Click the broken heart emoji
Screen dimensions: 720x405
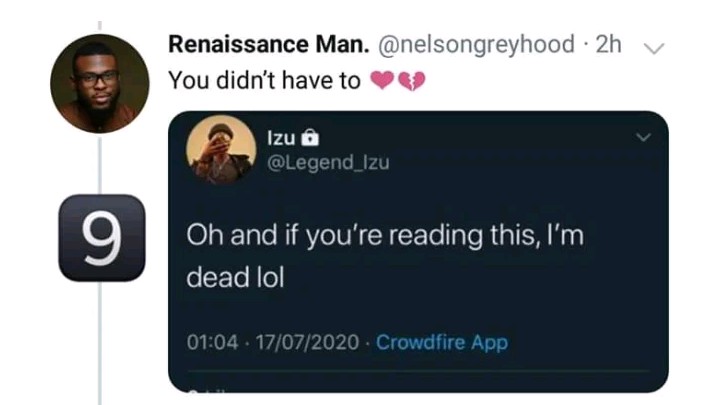click(x=412, y=81)
